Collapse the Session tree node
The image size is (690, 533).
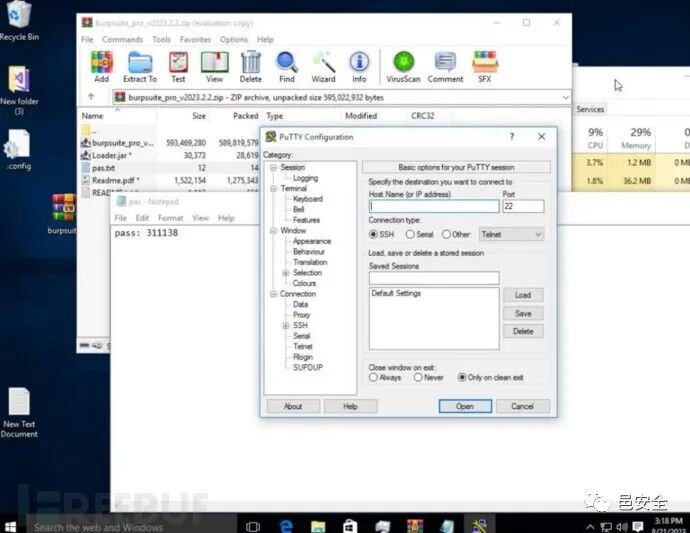[x=273, y=167]
